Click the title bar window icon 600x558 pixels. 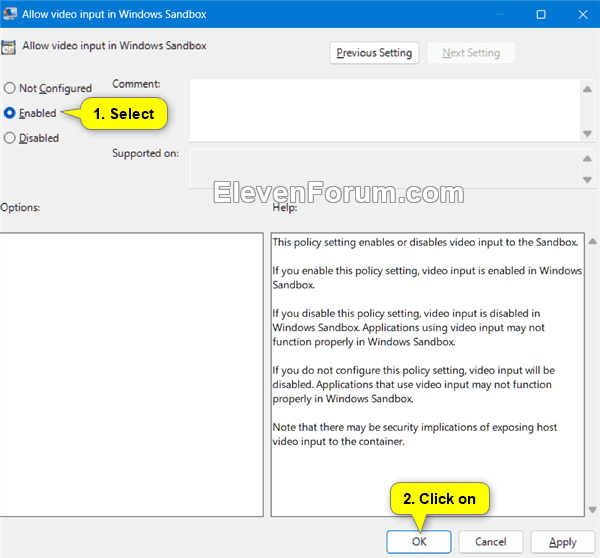coord(10,14)
